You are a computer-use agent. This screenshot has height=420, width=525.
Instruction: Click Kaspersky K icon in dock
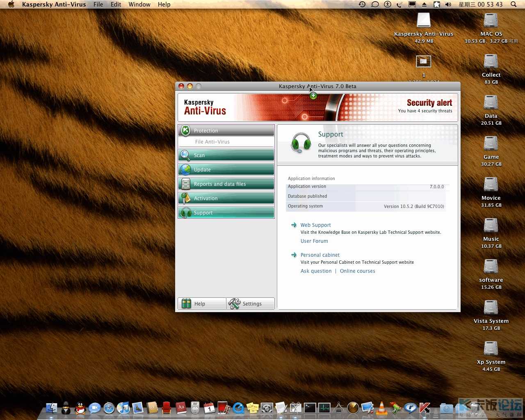point(425,408)
